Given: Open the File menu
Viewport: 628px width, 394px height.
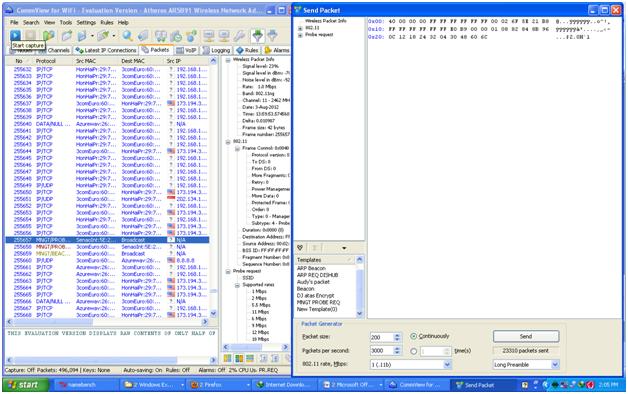Looking at the screenshot, I should [14, 22].
